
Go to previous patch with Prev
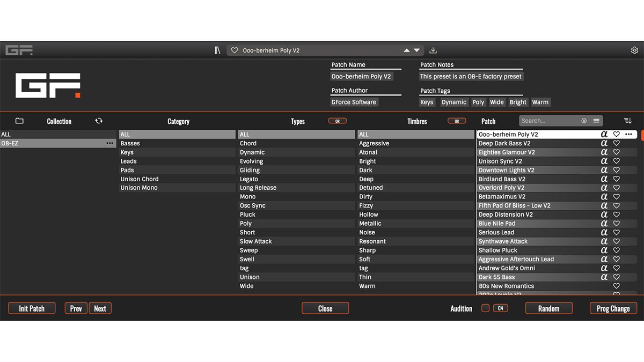76,308
